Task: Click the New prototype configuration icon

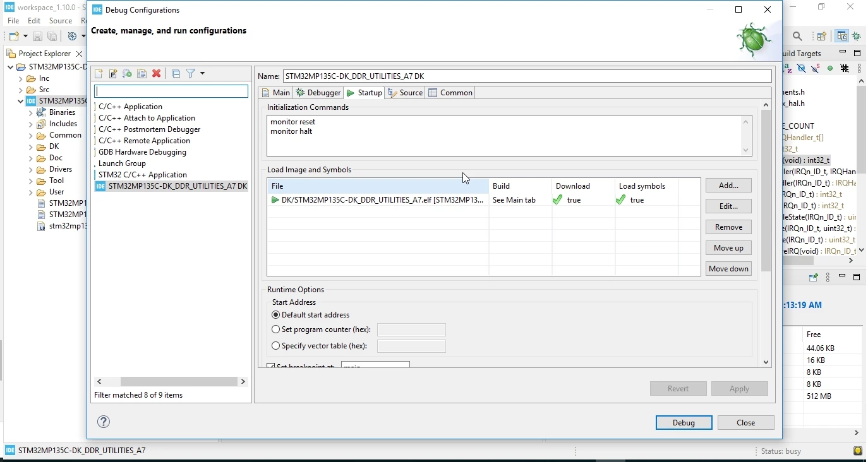Action: click(x=113, y=74)
